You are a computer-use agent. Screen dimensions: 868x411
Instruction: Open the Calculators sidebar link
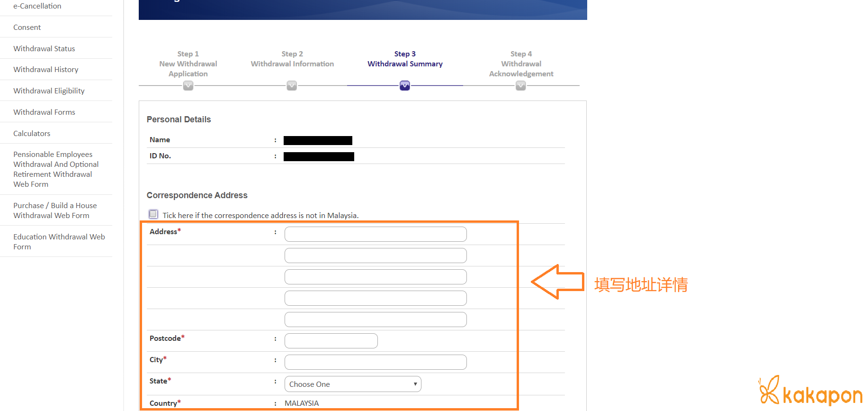click(32, 134)
